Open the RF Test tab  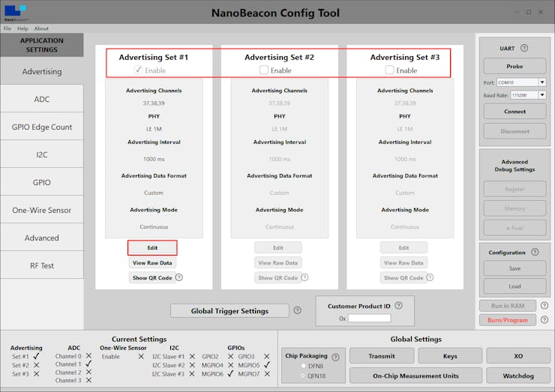(42, 265)
